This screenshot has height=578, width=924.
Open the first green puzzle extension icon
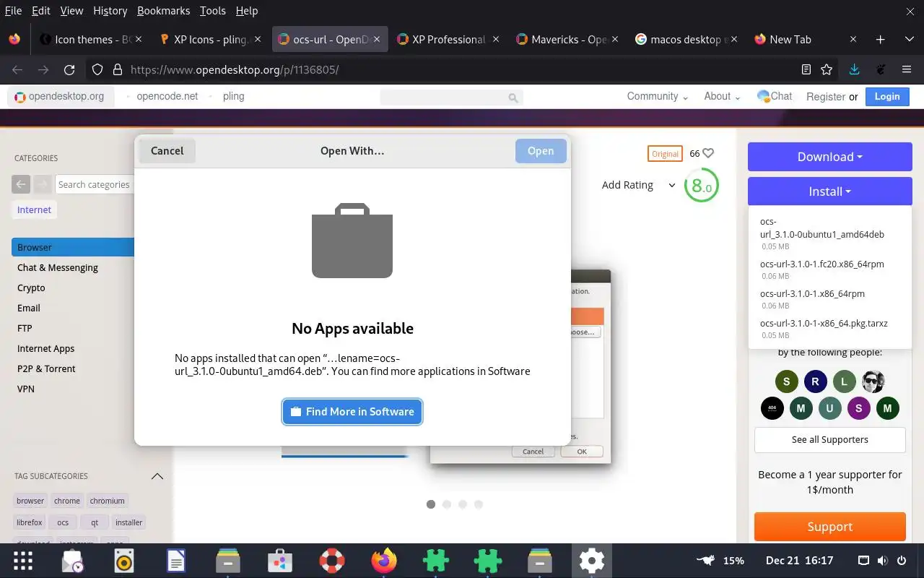pyautogui.click(x=436, y=561)
